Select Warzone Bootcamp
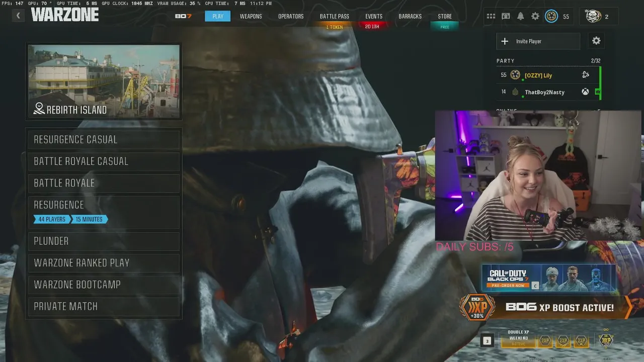644x362 pixels. [104, 285]
